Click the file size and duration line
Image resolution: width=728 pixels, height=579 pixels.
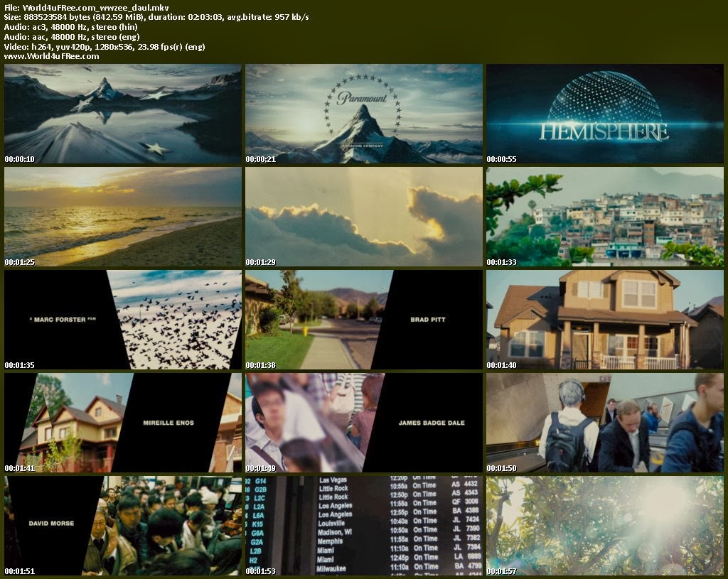coord(156,17)
